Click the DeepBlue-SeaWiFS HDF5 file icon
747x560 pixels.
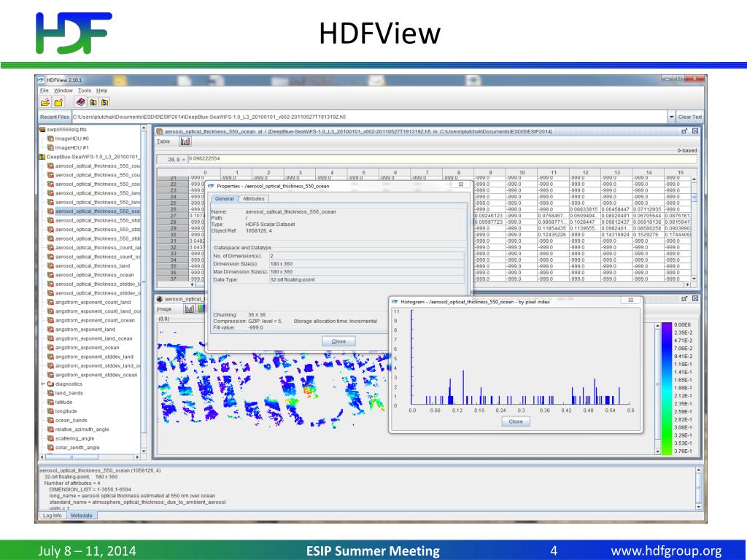pyautogui.click(x=42, y=157)
